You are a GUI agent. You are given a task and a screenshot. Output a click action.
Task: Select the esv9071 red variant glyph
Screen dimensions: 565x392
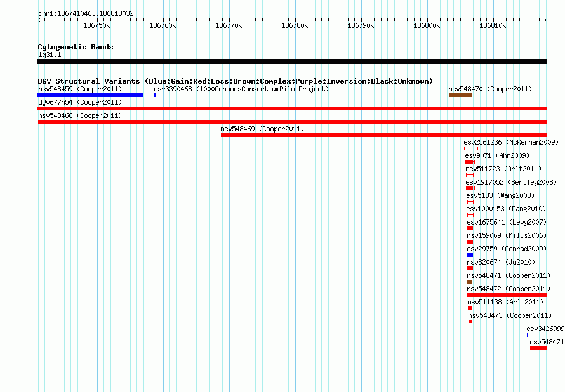pyautogui.click(x=470, y=162)
